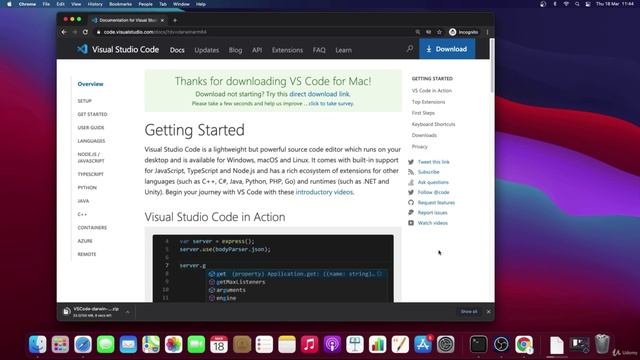Bookmark this page with the star icon
640x360 pixels.
tap(439, 32)
